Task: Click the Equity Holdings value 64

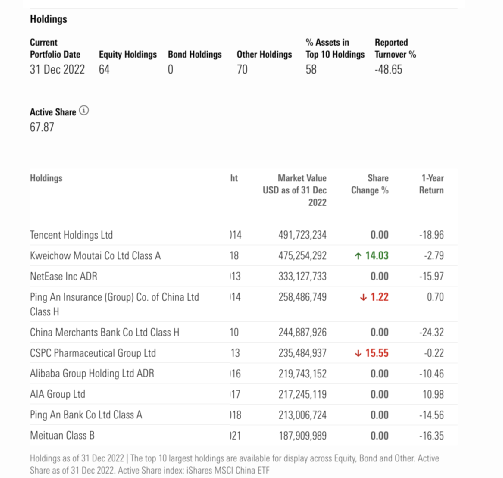Action: pos(104,69)
